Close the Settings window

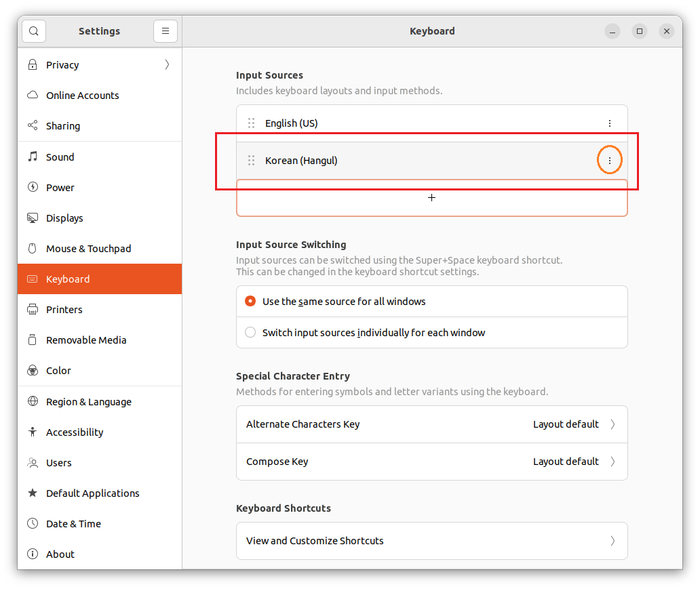pos(667,31)
